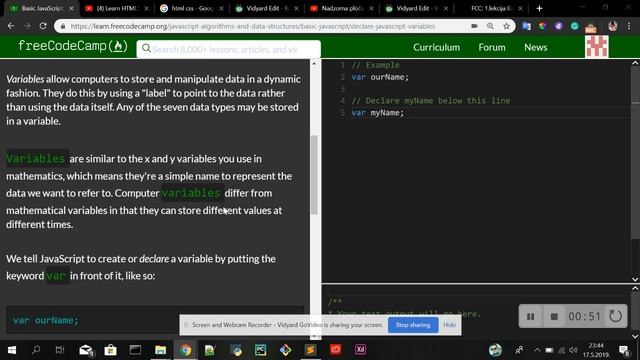Restart the recording with circular arrow
Image resolution: width=640 pixels, height=360 pixels.
coord(615,316)
